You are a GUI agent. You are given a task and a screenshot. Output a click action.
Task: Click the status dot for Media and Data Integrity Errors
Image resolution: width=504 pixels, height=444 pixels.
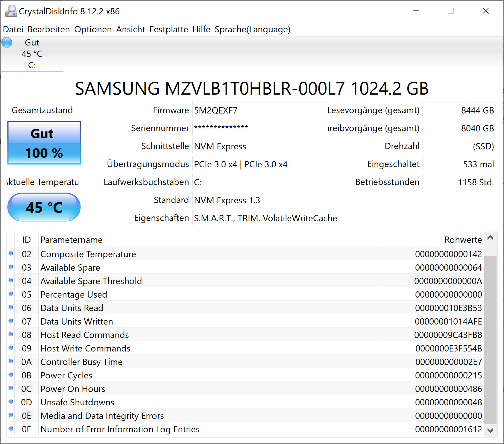(x=11, y=415)
